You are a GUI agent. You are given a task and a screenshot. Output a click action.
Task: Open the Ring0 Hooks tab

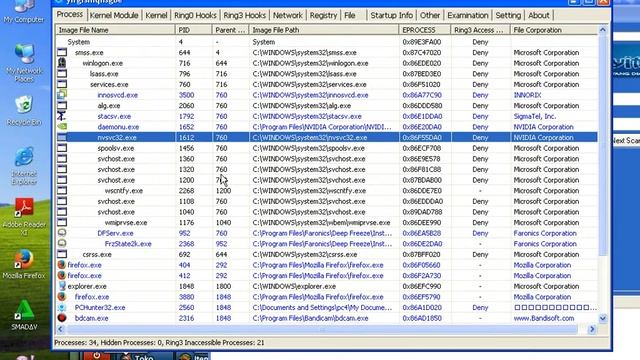click(x=195, y=16)
